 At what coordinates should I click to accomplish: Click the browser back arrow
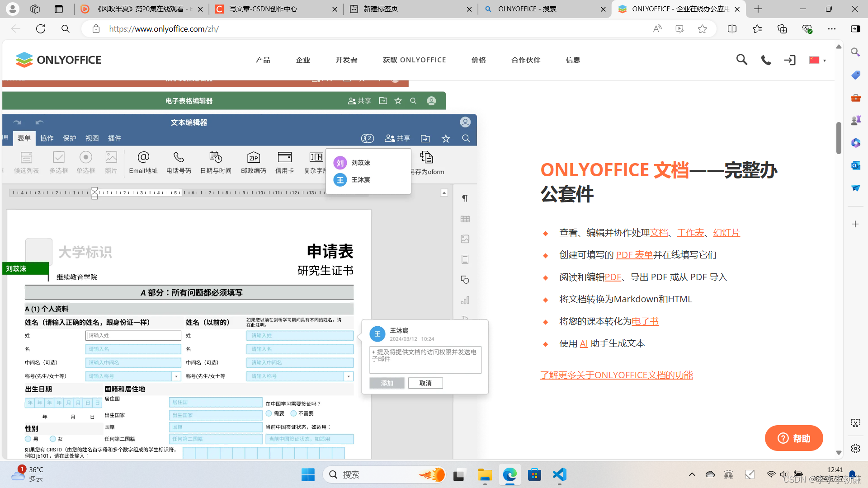tap(16, 29)
